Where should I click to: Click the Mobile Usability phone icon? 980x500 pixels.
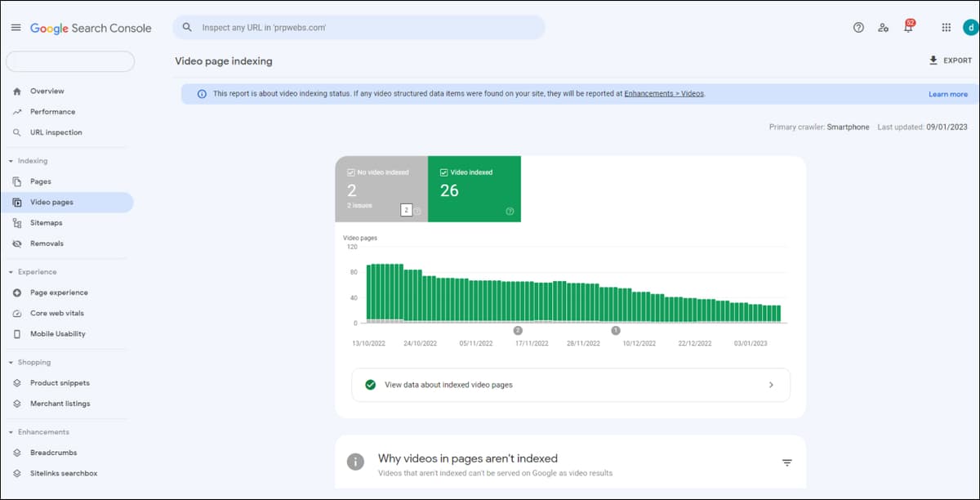[x=17, y=334]
